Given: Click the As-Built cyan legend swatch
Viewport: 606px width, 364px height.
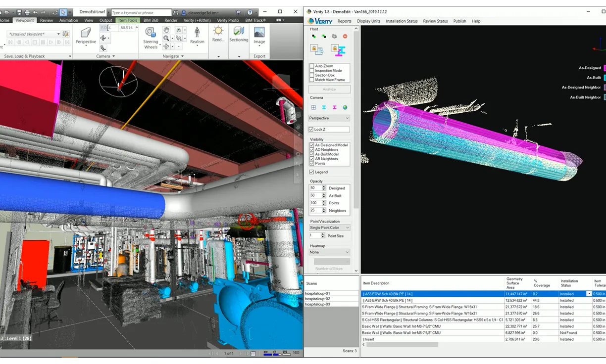Looking at the screenshot, I should 605,78.
